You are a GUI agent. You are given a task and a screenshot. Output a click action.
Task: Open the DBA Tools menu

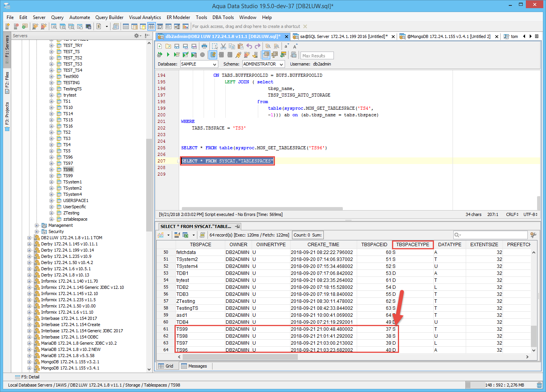(x=223, y=17)
